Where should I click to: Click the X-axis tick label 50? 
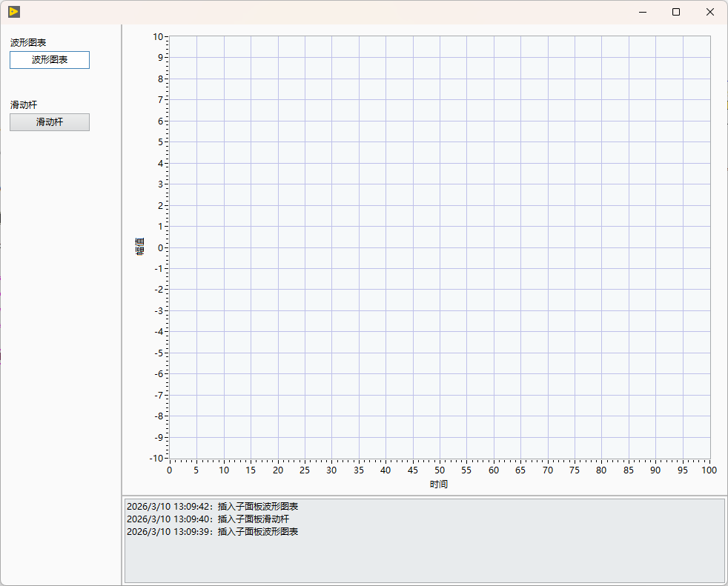440,470
